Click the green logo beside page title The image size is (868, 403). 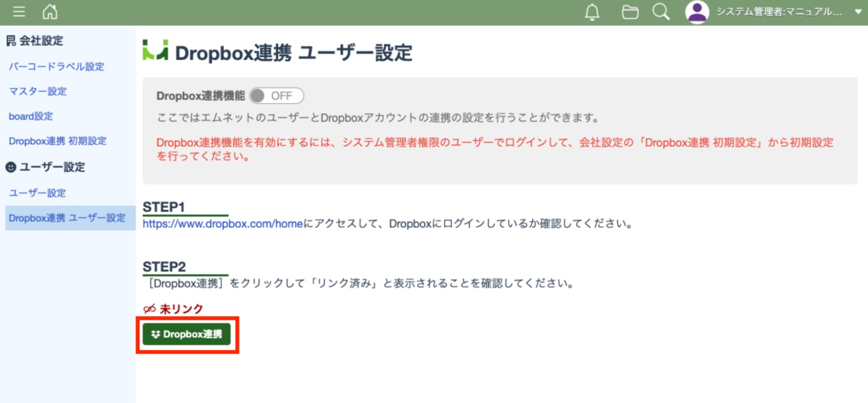[155, 50]
